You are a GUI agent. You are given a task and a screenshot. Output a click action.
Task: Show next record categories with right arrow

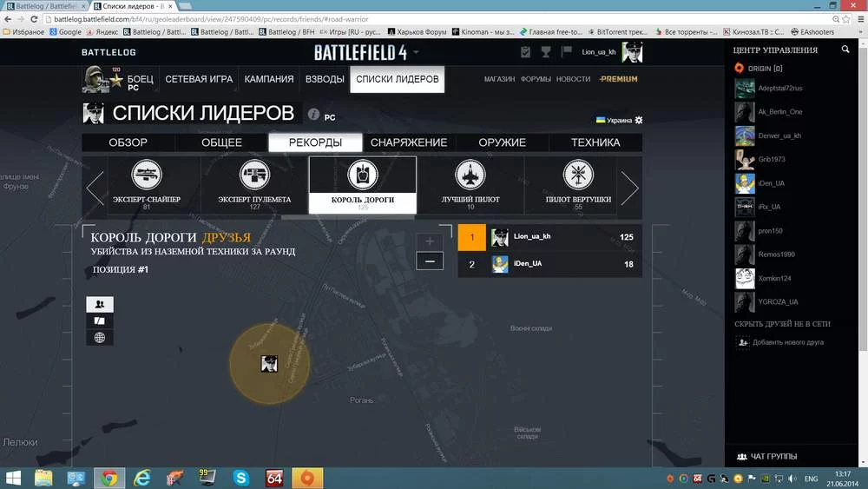[x=630, y=188]
